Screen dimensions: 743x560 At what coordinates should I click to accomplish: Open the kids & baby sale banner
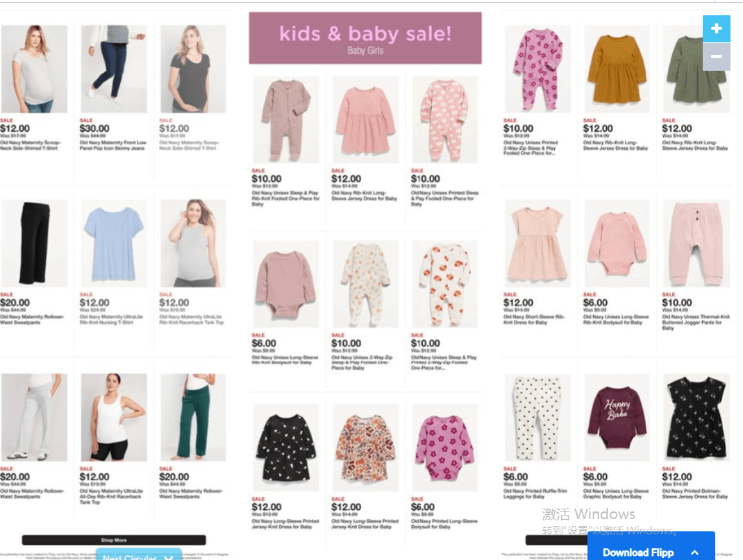point(365,38)
